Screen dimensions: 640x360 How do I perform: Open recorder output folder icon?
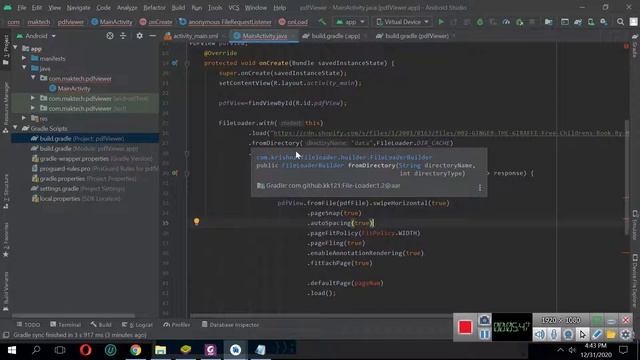coord(611,335)
